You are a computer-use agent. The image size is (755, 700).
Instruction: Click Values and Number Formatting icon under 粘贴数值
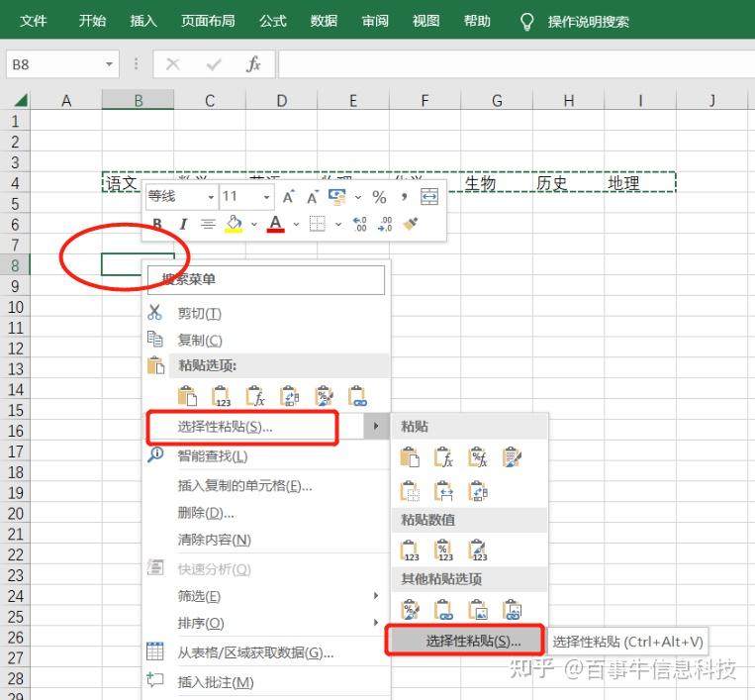(x=443, y=550)
